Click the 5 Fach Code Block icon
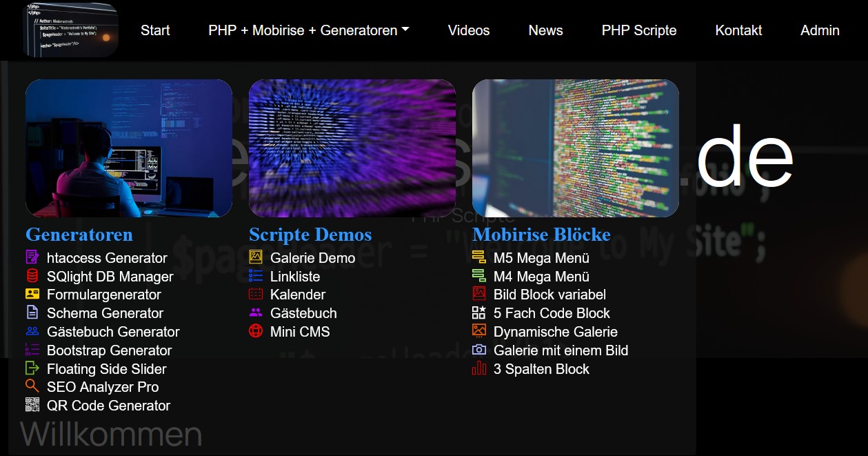This screenshot has width=868, height=456. [x=479, y=313]
